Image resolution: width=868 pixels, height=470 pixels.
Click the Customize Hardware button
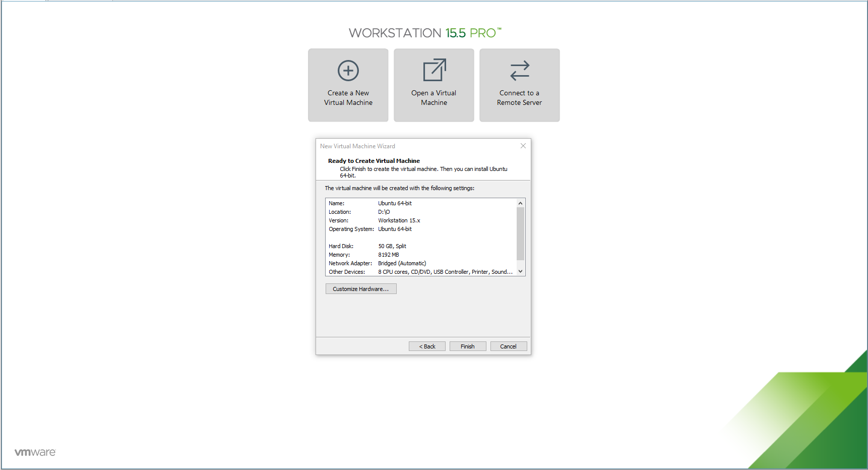pos(361,289)
